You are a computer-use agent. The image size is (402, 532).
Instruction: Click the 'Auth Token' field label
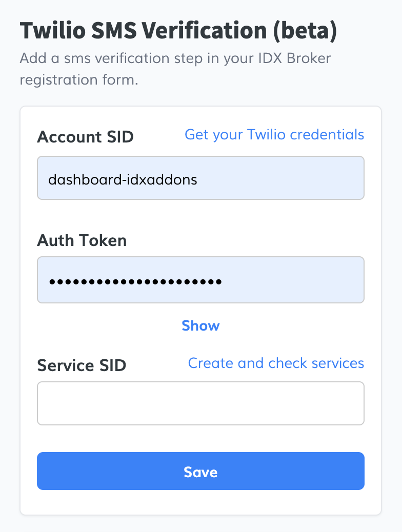click(82, 240)
